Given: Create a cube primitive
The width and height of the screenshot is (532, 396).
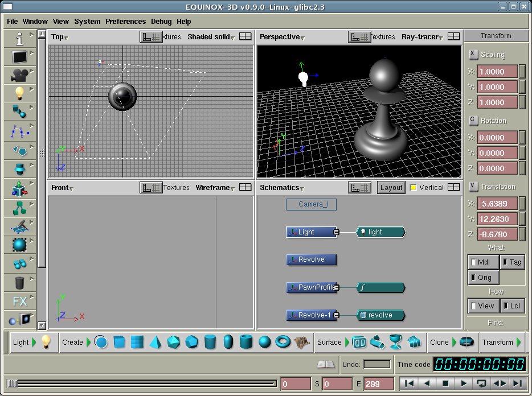Looking at the screenshot, I should [x=119, y=342].
